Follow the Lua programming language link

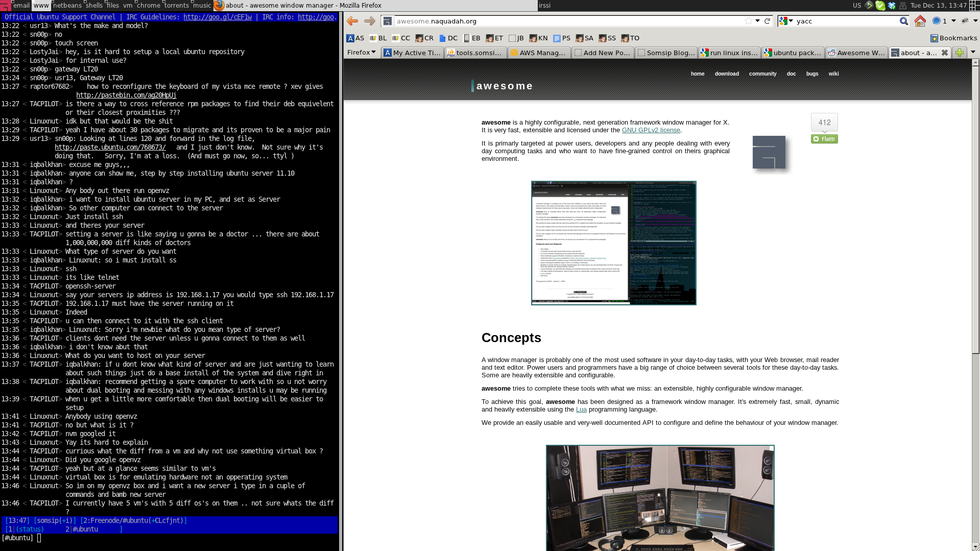coord(581,410)
